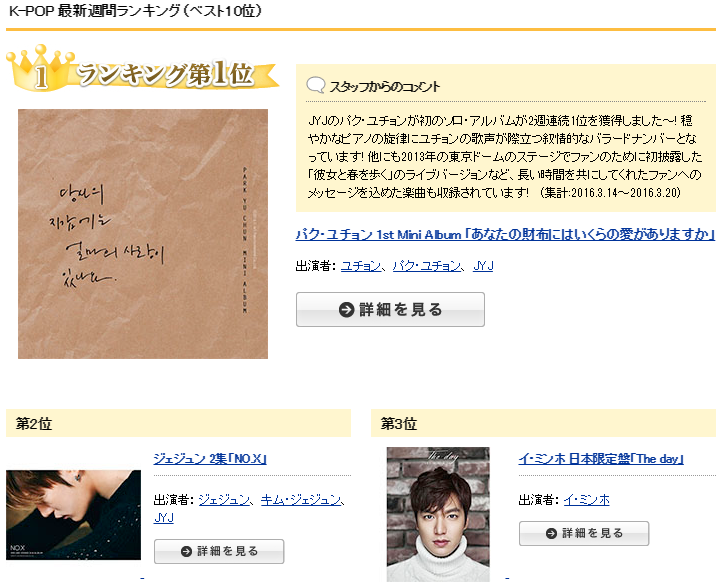
Task: Click 詳細を見る button for the first-place album
Action: (x=390, y=309)
